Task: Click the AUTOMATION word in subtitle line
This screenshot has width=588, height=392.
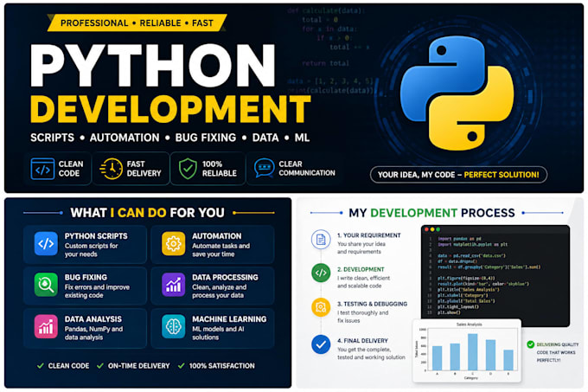Action: tap(125, 138)
